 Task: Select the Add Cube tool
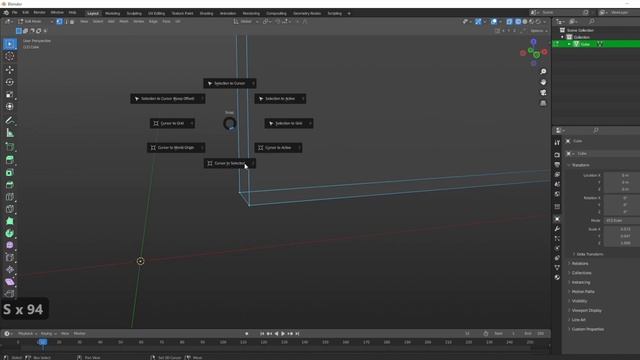tap(9, 147)
